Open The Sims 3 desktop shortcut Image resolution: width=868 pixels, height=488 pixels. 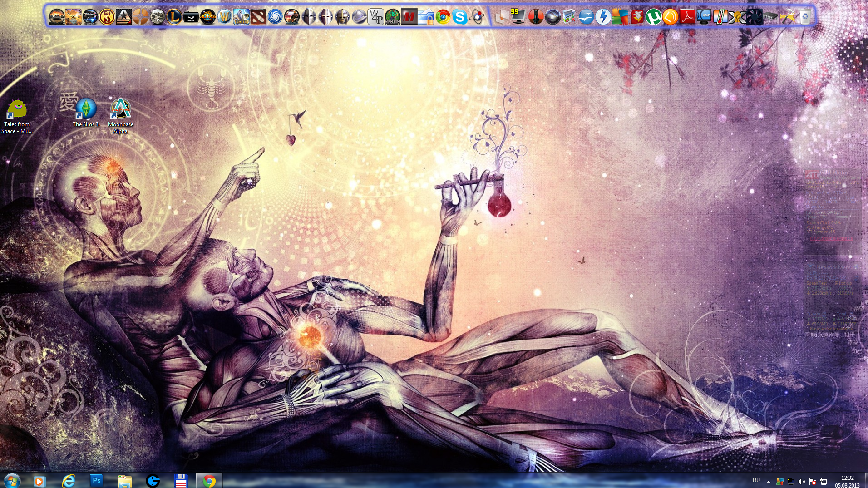(86, 113)
